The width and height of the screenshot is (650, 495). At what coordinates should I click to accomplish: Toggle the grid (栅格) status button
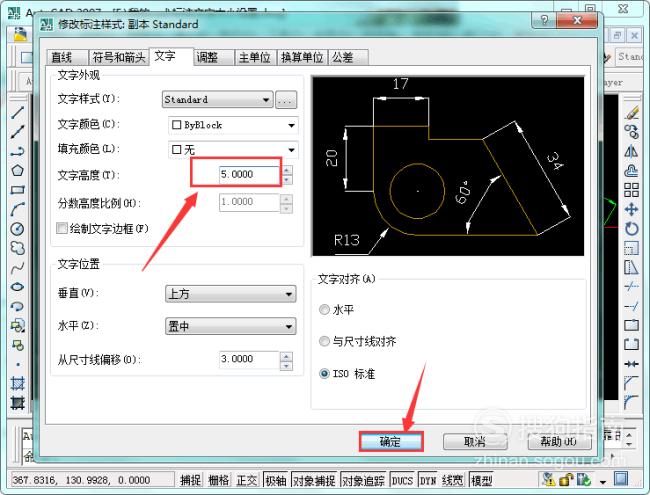(218, 480)
